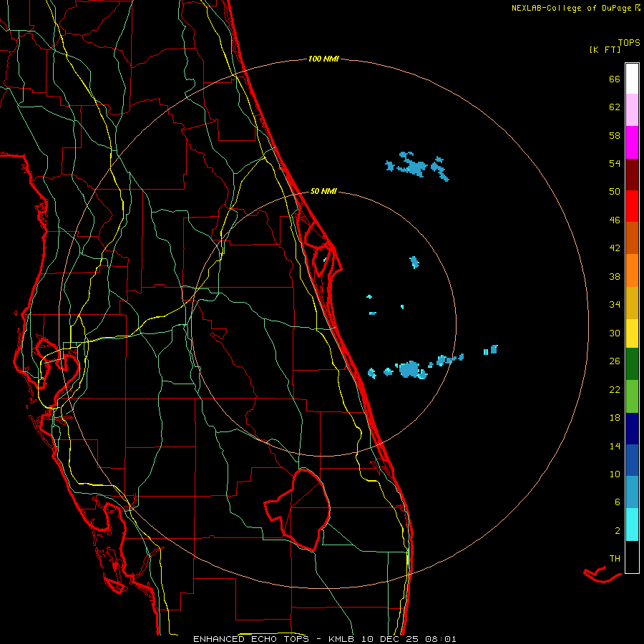Click the '14' scale value label
This screenshot has width=644, height=644.
coord(615,446)
